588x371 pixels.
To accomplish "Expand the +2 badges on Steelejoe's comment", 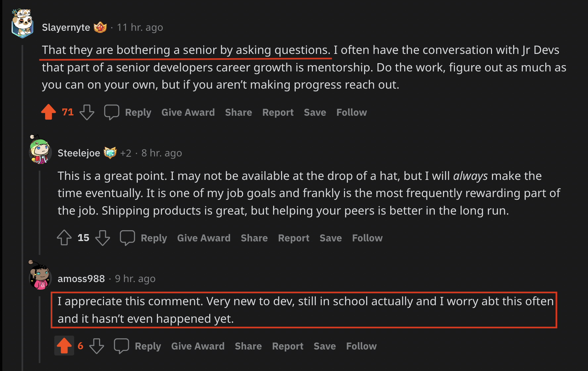I will pos(126,153).
